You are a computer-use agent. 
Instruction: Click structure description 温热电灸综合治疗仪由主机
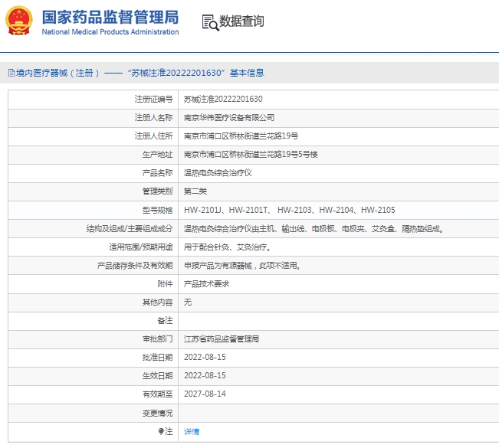click(314, 229)
